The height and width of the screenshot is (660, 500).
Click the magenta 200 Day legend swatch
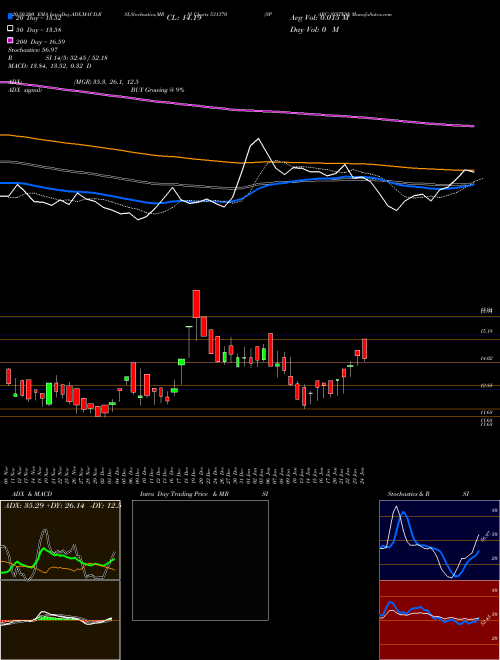(11, 40)
